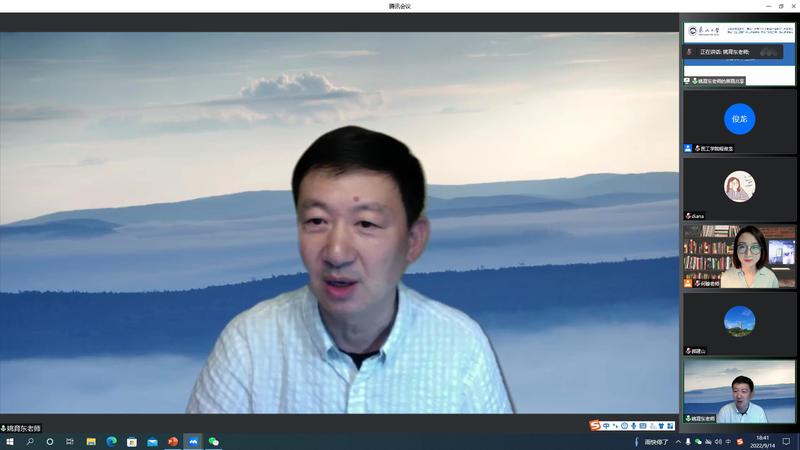Select the bottom speaker video thumbnail

click(739, 391)
